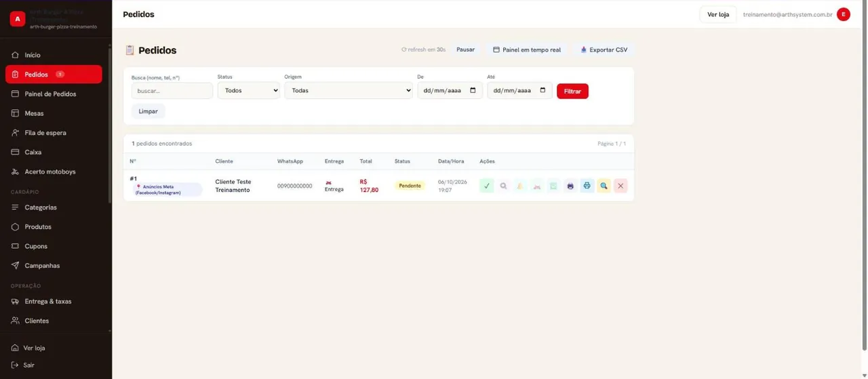Click the Cupons ticket icon
This screenshot has width=868, height=379.
[x=15, y=246]
